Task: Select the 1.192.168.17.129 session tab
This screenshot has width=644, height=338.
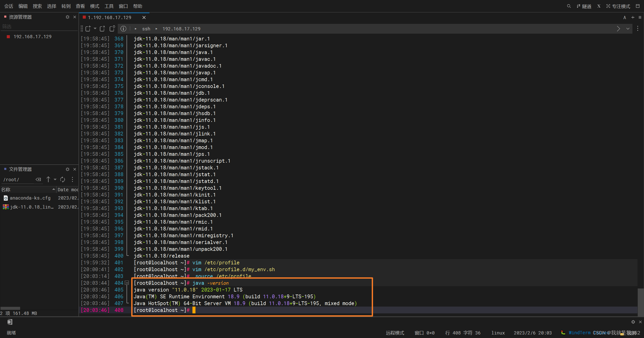Action: (109, 17)
